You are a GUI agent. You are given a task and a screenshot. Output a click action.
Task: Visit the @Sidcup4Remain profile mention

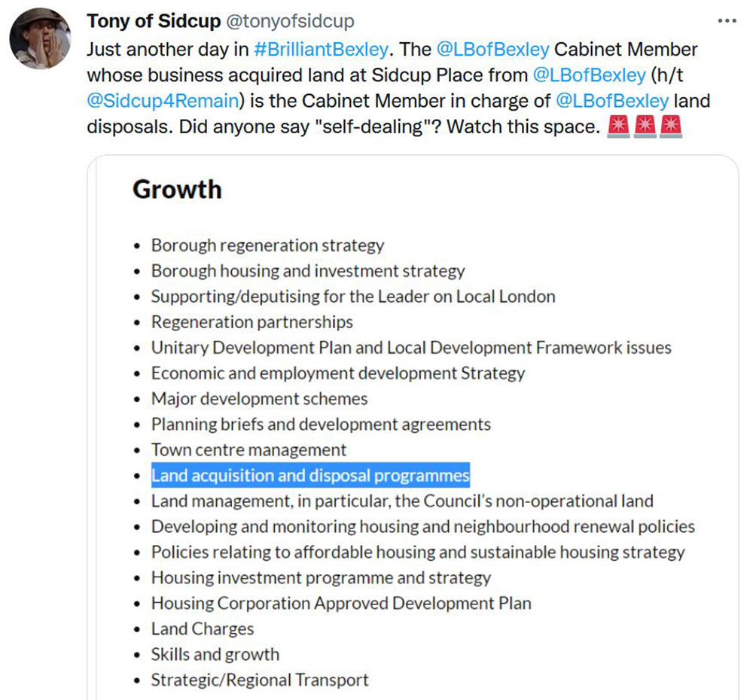[x=163, y=101]
